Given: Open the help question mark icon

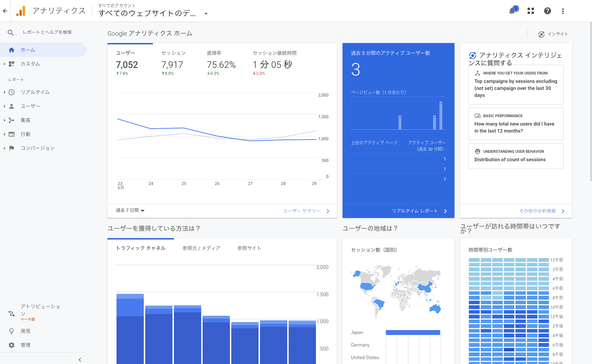Looking at the screenshot, I should coord(548,11).
